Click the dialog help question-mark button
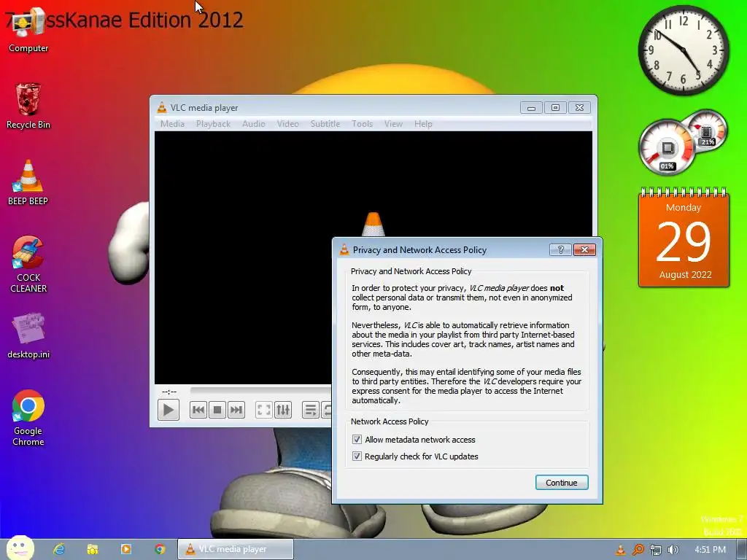747x560 pixels. [561, 249]
